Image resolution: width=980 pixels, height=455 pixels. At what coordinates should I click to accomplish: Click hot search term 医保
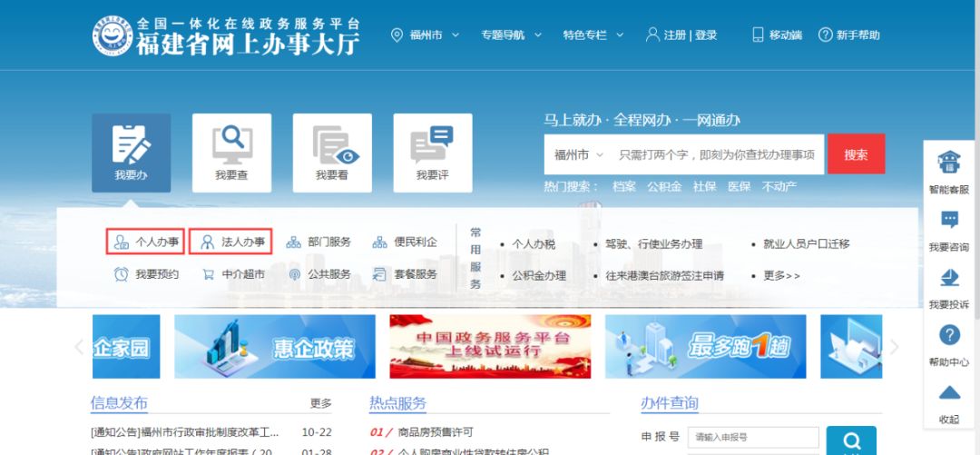point(739,186)
